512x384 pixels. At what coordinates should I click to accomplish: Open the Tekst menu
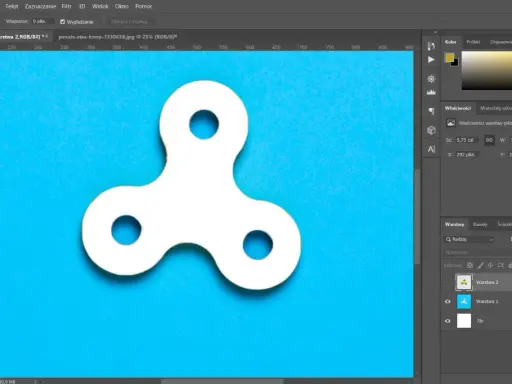pyautogui.click(x=12, y=6)
